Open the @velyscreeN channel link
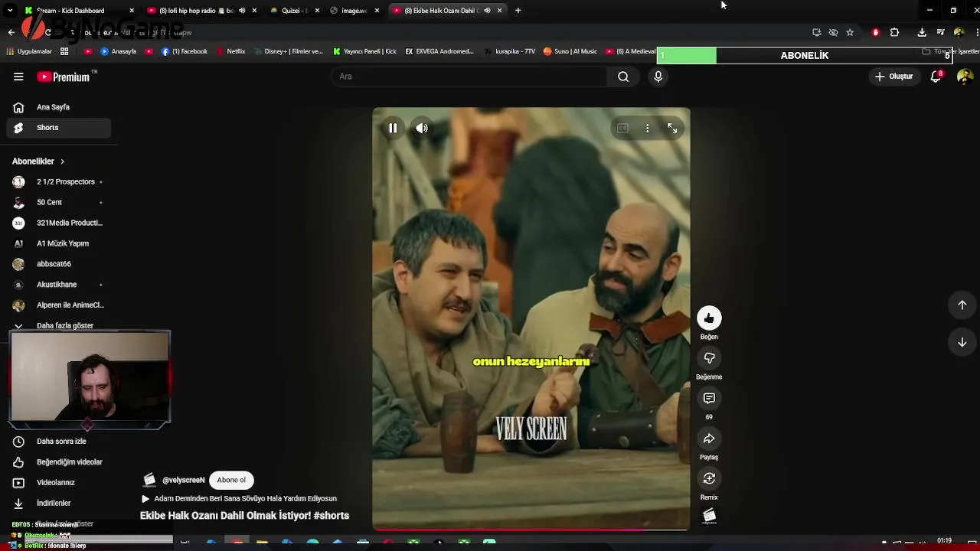This screenshot has width=980, height=551. (x=184, y=480)
